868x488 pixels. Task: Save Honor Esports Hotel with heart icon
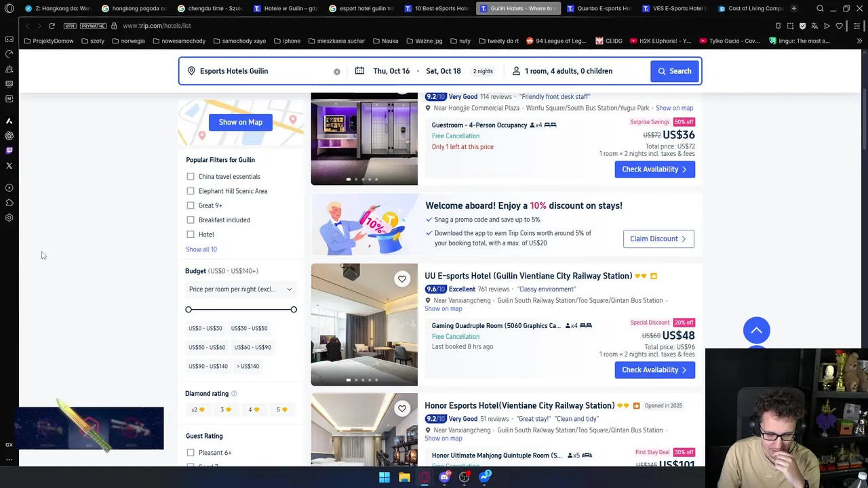[402, 409]
